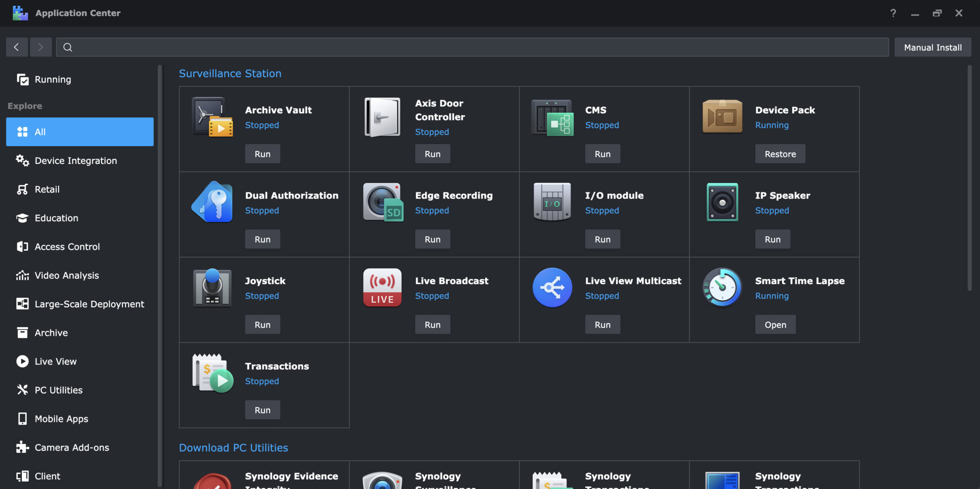The width and height of the screenshot is (980, 489).
Task: Click the Joystick app icon
Action: click(x=212, y=287)
